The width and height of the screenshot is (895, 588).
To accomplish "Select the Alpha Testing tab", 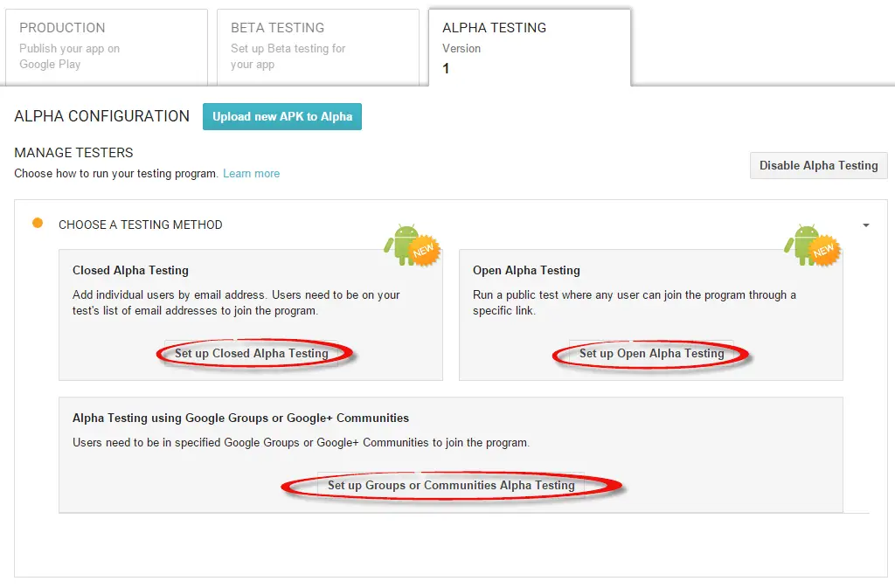I will click(x=529, y=47).
